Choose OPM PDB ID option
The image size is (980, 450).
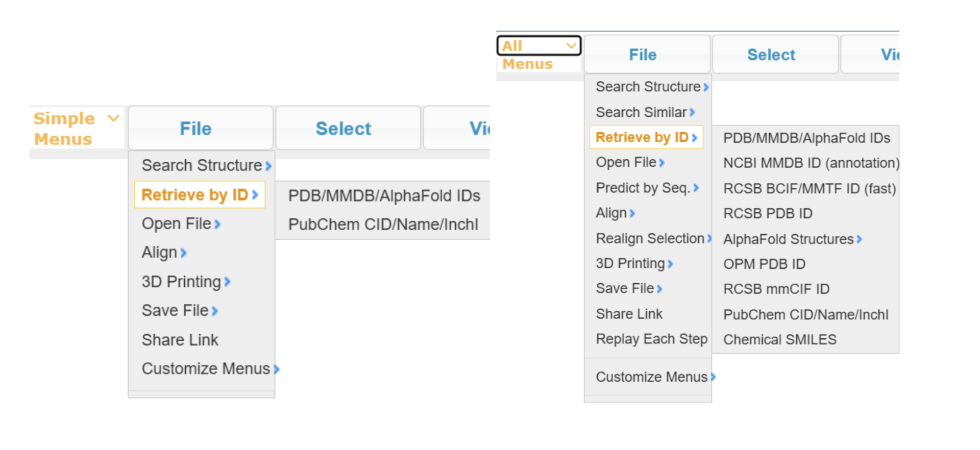(x=764, y=264)
